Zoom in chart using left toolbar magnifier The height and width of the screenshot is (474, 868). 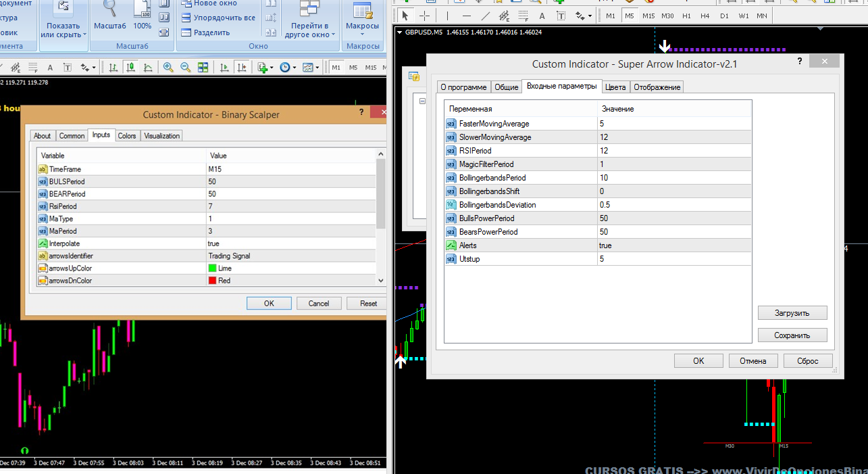pos(168,67)
